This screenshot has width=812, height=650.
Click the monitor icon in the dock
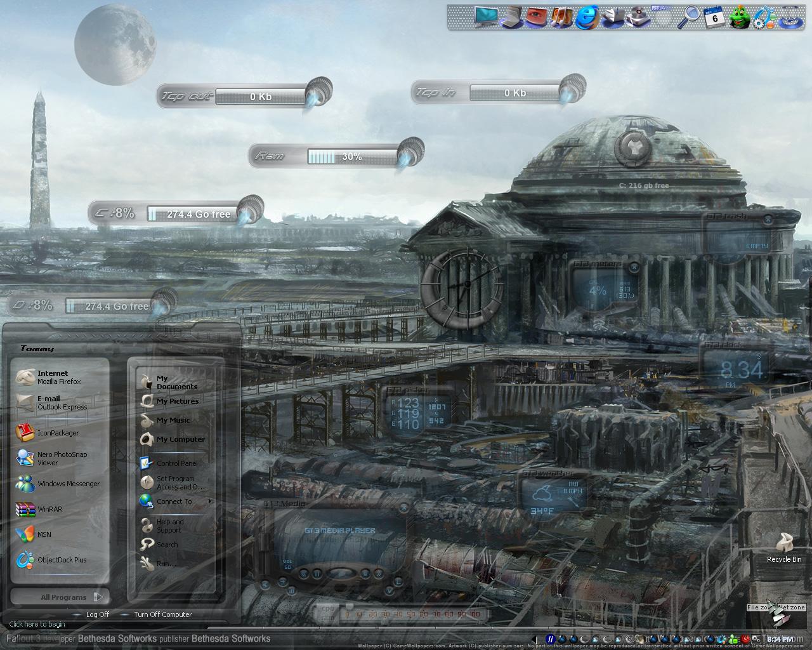click(x=487, y=17)
